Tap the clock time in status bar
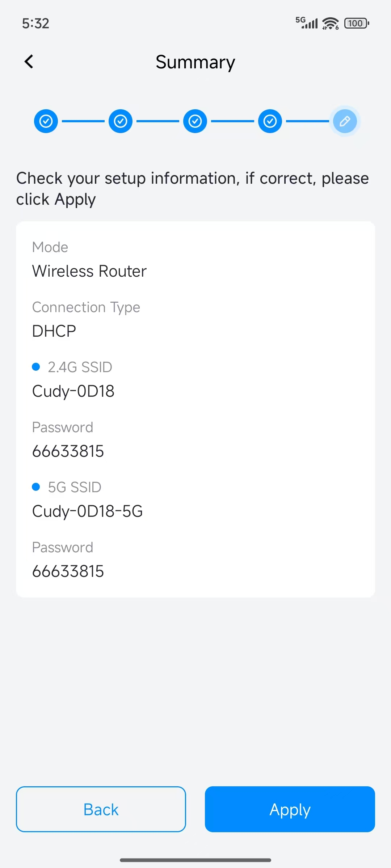Viewport: 391px width, 868px height. [x=35, y=24]
